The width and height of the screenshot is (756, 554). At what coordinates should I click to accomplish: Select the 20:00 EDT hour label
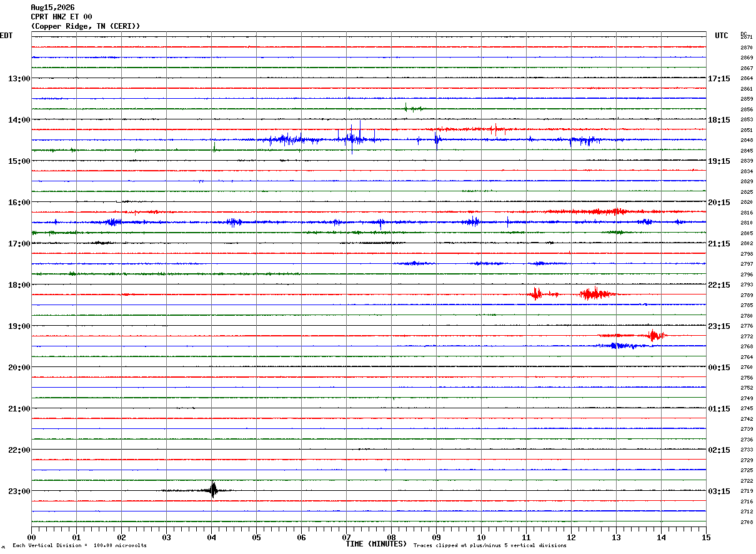point(19,367)
